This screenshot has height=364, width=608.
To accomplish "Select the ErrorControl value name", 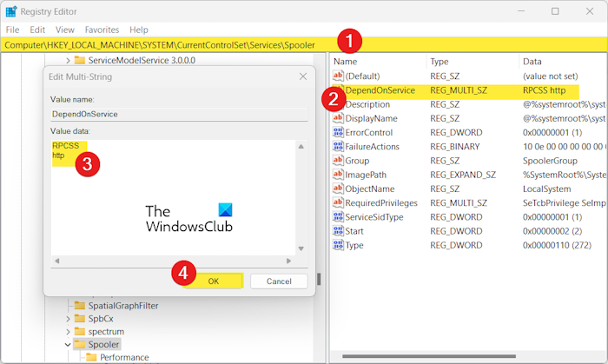I will [369, 133].
